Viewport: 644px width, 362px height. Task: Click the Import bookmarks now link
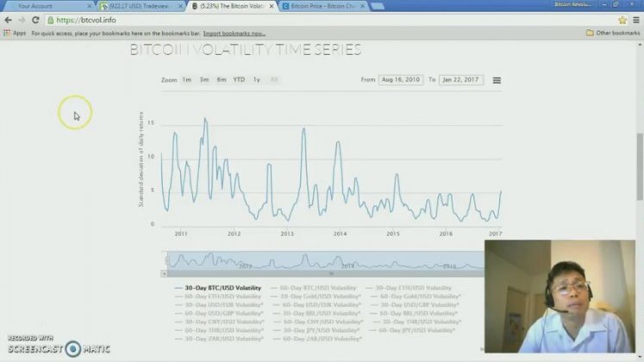[234, 34]
